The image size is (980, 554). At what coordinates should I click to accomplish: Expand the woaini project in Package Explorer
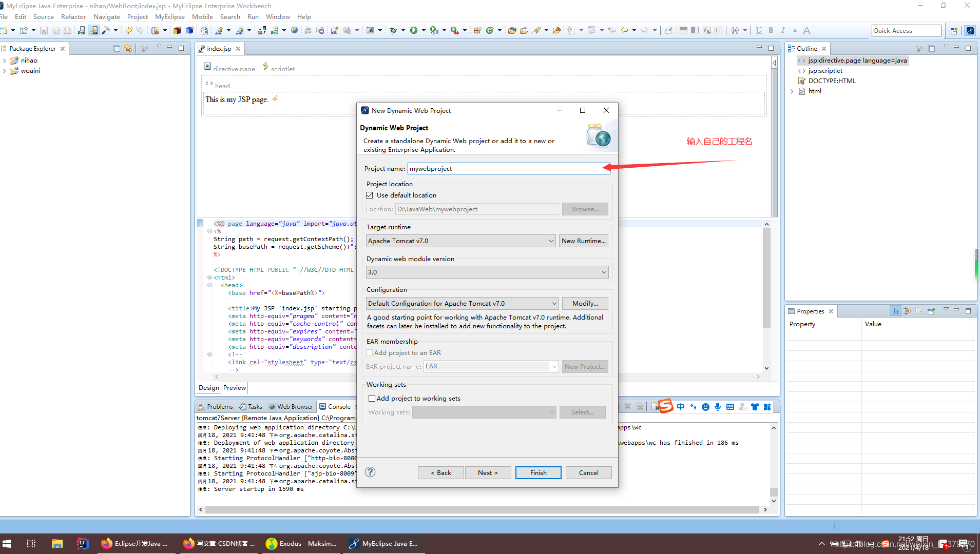tap(5, 71)
